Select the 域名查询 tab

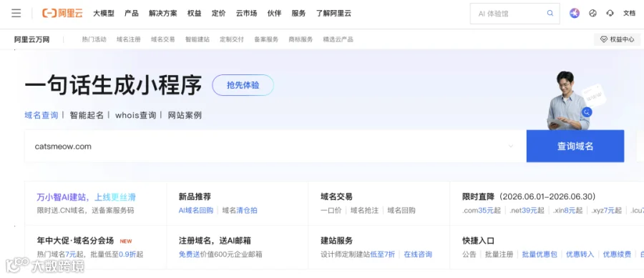[x=42, y=115]
